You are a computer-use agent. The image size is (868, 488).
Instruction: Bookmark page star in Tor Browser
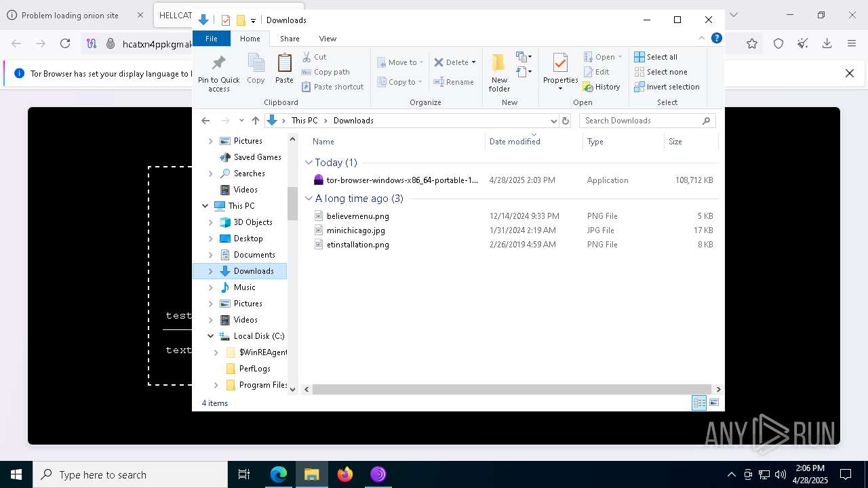click(x=752, y=43)
